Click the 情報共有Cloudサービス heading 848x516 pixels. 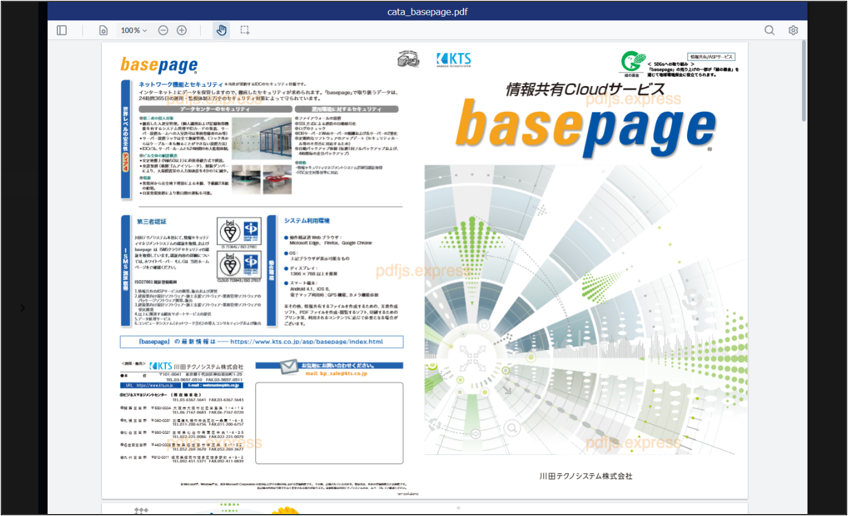click(x=585, y=89)
